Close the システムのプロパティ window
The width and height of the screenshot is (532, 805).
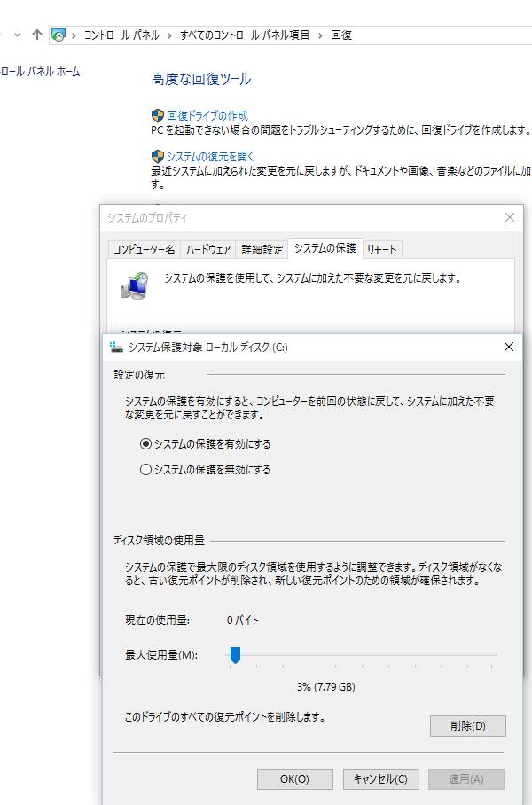[x=509, y=217]
